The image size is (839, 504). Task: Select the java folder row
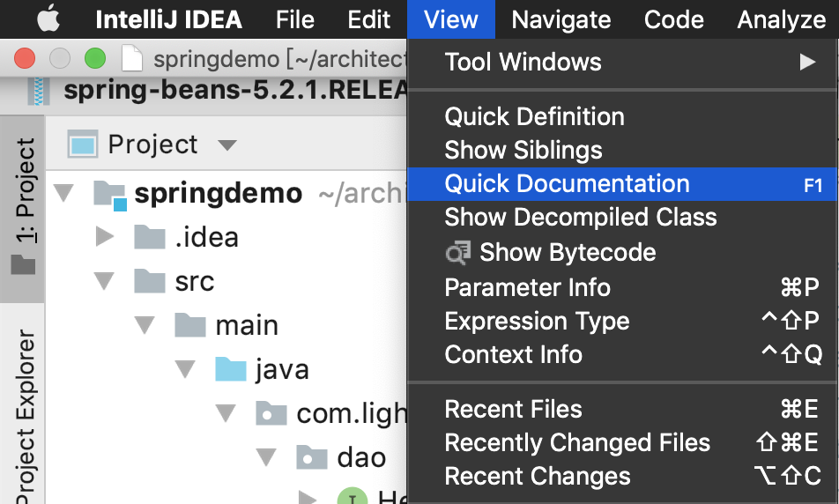coord(282,370)
